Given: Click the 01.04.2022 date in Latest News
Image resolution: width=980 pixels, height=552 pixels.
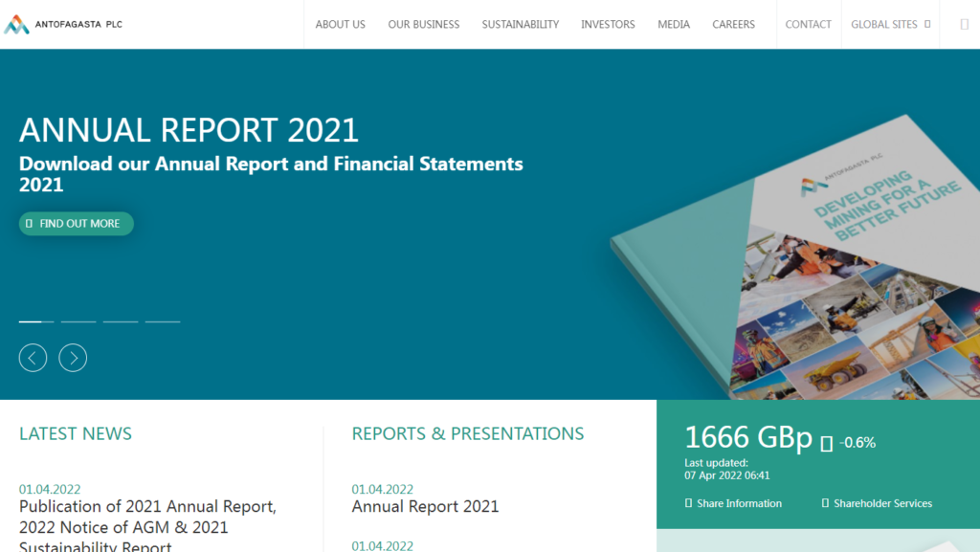Looking at the screenshot, I should [50, 489].
